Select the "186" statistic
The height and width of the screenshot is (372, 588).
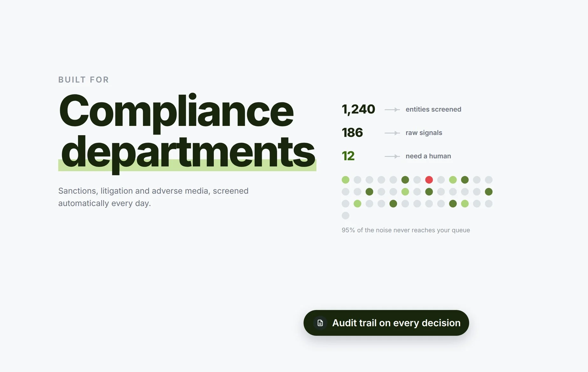tap(352, 133)
